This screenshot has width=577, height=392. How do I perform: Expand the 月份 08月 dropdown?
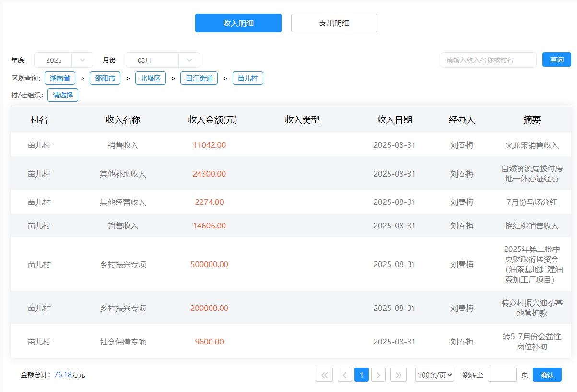(x=163, y=60)
